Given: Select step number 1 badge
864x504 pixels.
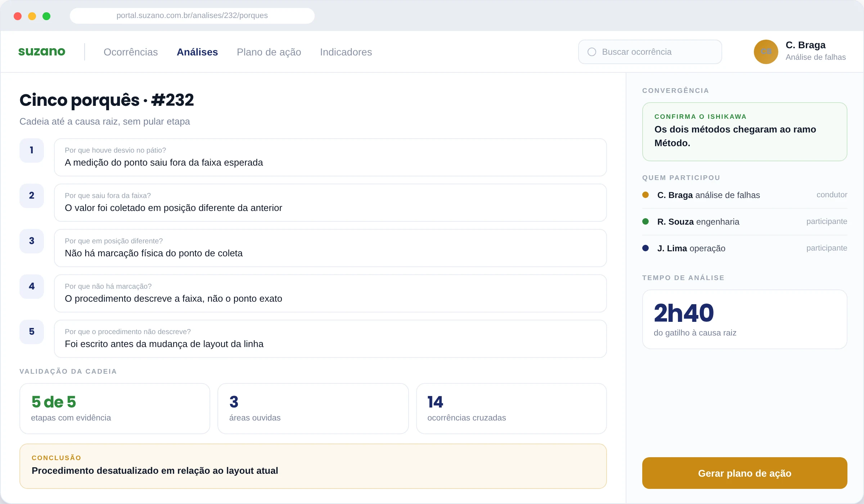Looking at the screenshot, I should (32, 150).
